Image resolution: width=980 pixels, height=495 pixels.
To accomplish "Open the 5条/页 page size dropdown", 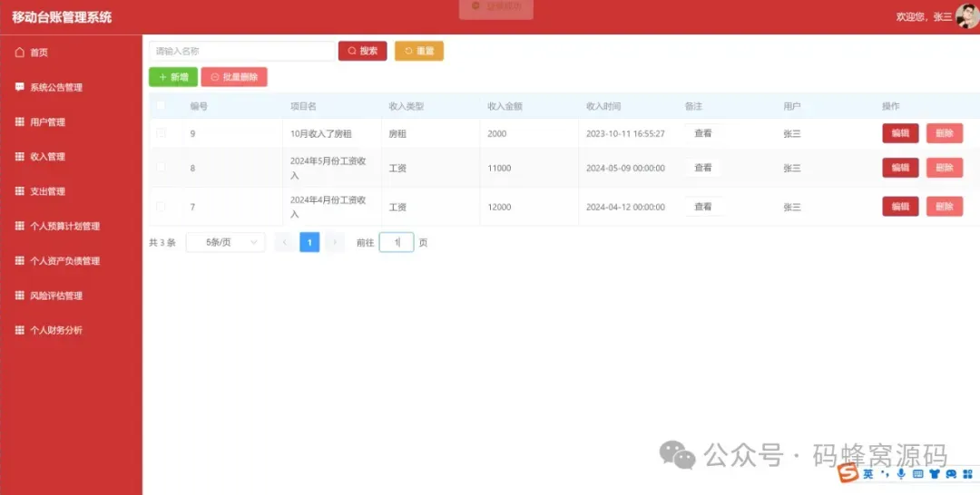I will pyautogui.click(x=226, y=242).
